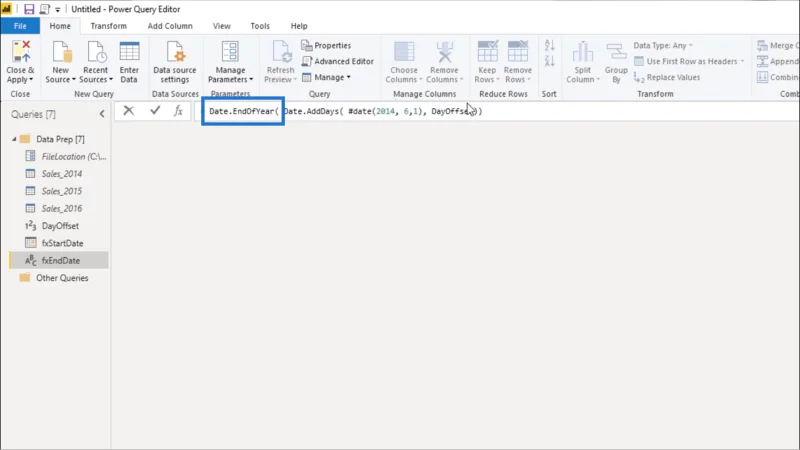Switch to the Transform tab
Viewport: 800px width, 450px height.
pos(109,26)
